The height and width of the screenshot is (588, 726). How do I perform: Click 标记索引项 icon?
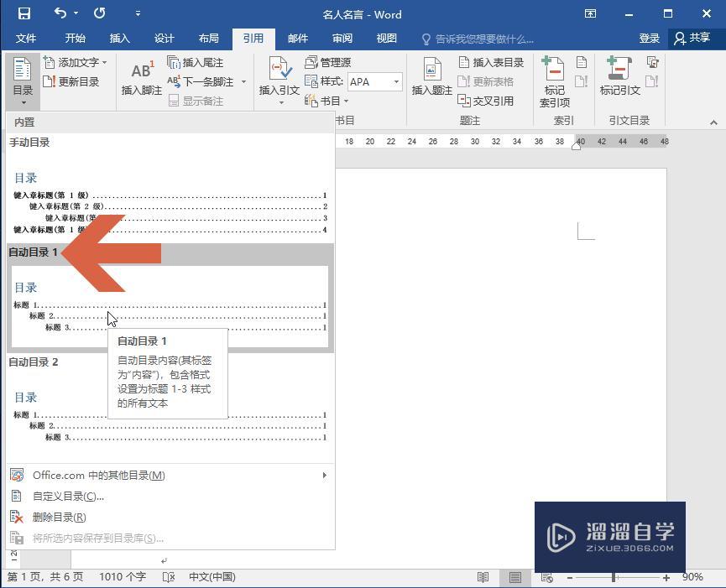pos(554,82)
